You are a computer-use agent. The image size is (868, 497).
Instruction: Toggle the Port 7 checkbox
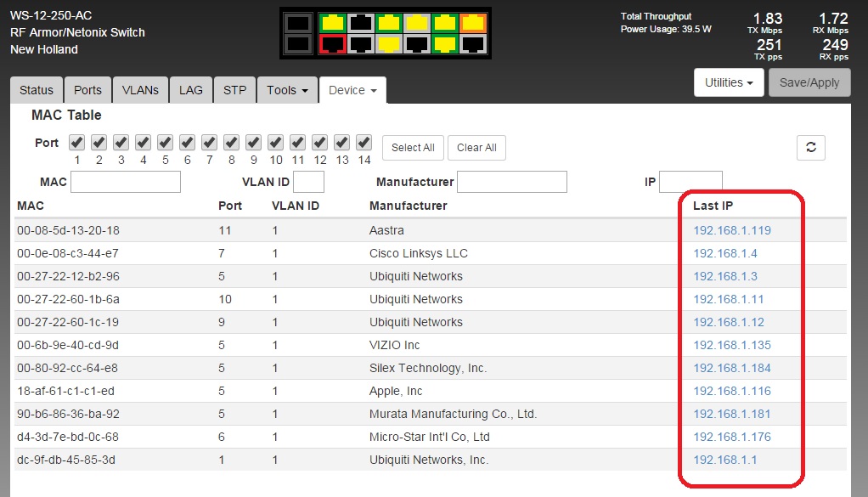pyautogui.click(x=209, y=142)
